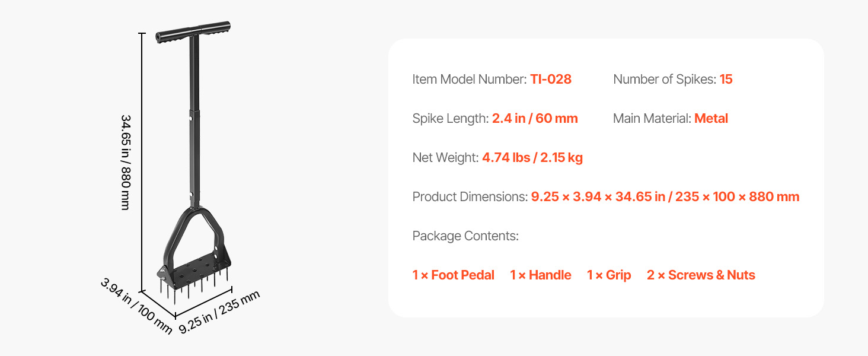Select the 2.4 in / 60 mm value
This screenshot has width=868, height=356.
tap(535, 119)
